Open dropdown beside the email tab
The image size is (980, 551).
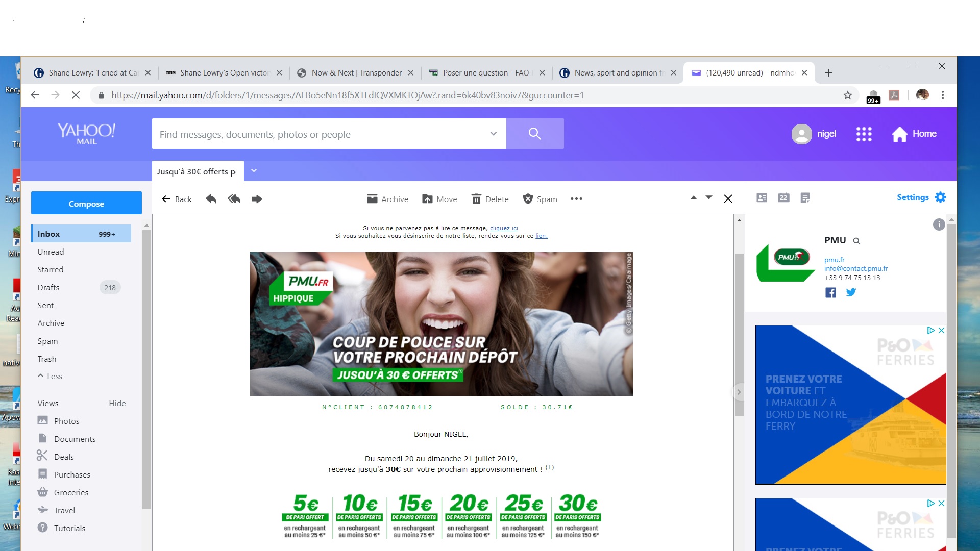tap(254, 171)
